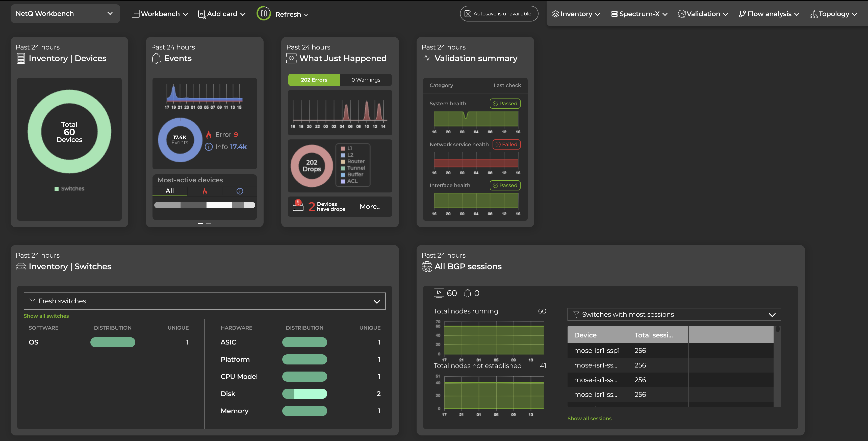
Task: Switch to the 0 Warnings view
Action: pos(366,80)
